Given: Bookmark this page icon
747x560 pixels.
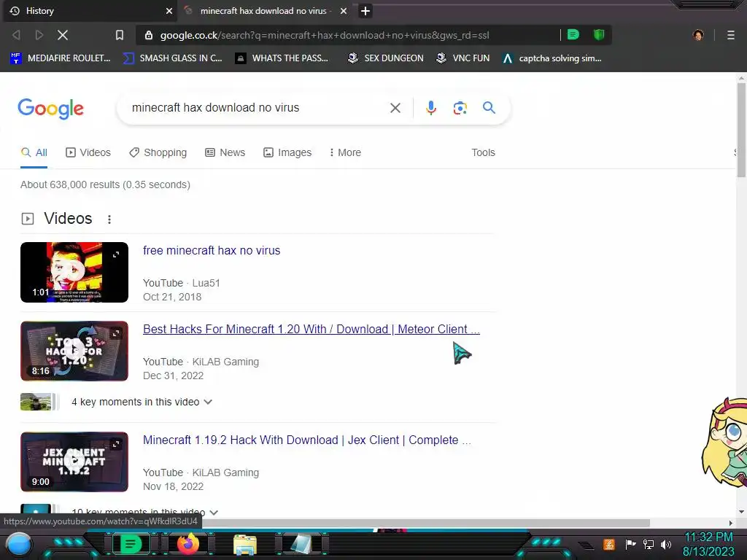Looking at the screenshot, I should 120,35.
